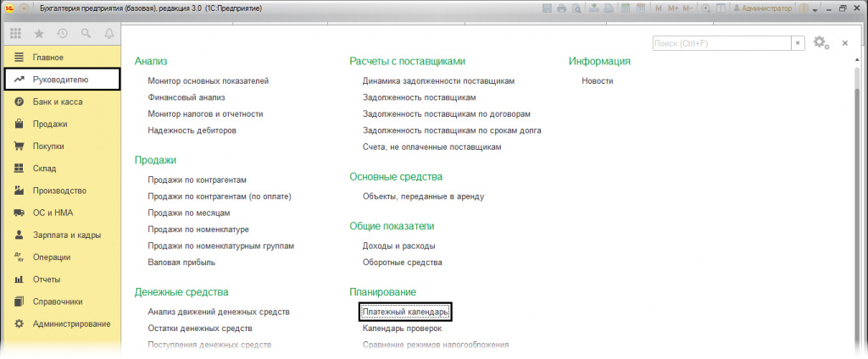The height and width of the screenshot is (359, 868).
Task: Open the Банк и касса section
Action: pyautogui.click(x=58, y=102)
